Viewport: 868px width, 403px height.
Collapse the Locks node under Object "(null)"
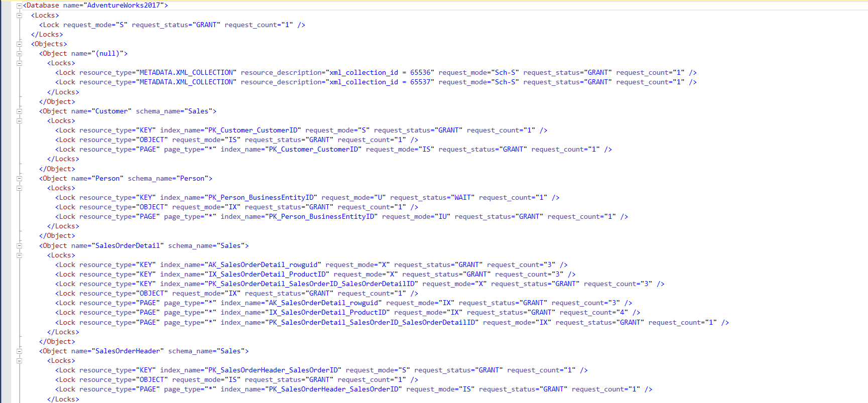[19, 63]
